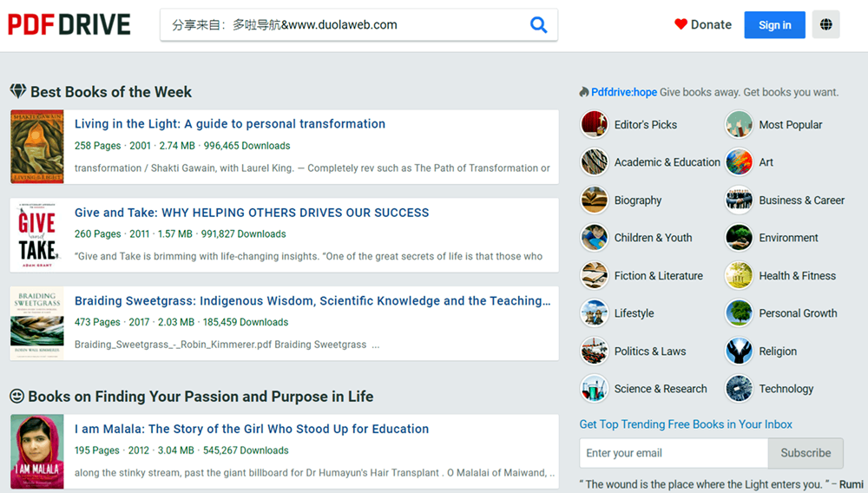The height and width of the screenshot is (493, 868).
Task: Select the Politics & Laws label
Action: (x=650, y=352)
